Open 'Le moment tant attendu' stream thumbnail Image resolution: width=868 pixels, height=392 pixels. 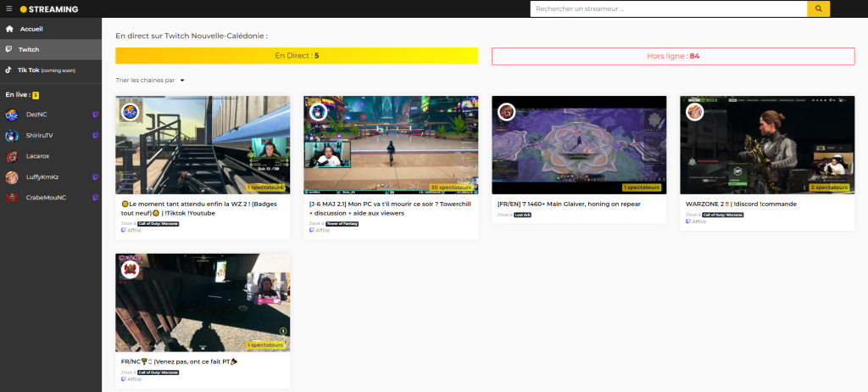[x=203, y=145]
